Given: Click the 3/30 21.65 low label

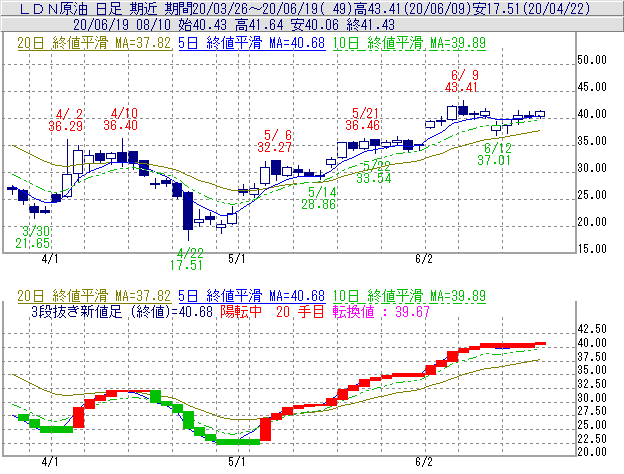Looking at the screenshot, I should (x=33, y=237).
